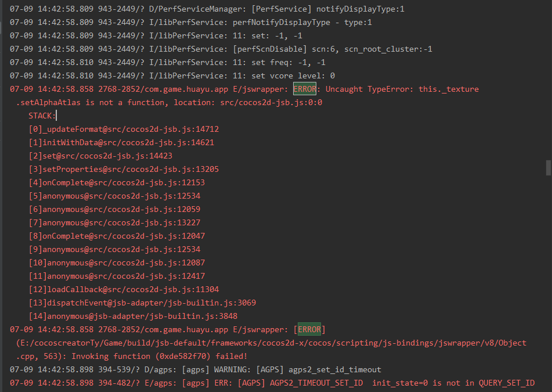Click the vertical scrollbar thumb

tap(548, 167)
